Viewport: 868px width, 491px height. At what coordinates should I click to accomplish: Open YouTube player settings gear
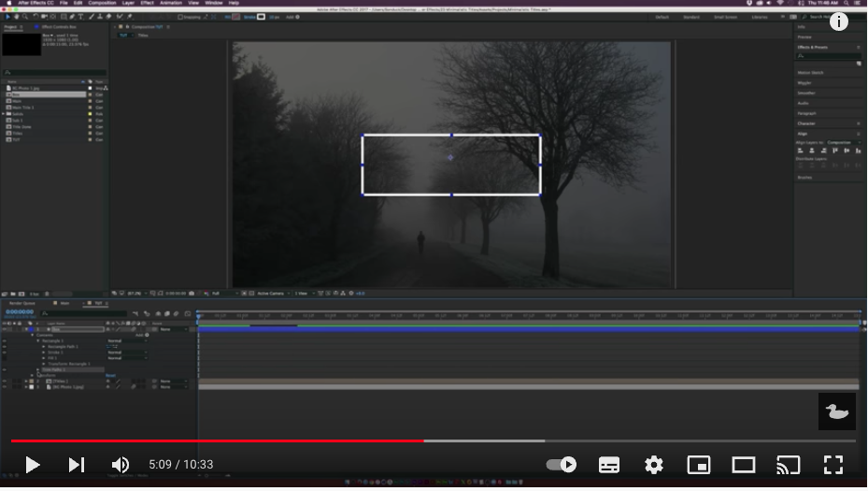point(654,465)
